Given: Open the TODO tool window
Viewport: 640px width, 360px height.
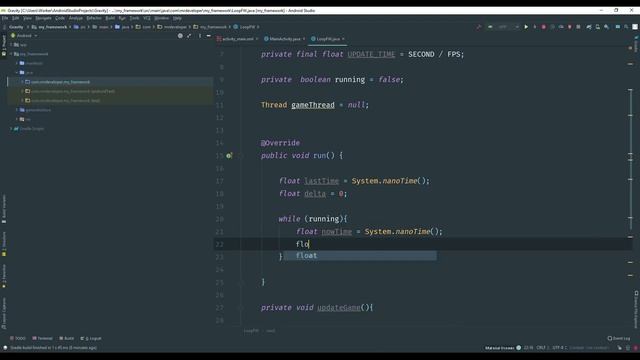Looking at the screenshot, I should coord(18,338).
